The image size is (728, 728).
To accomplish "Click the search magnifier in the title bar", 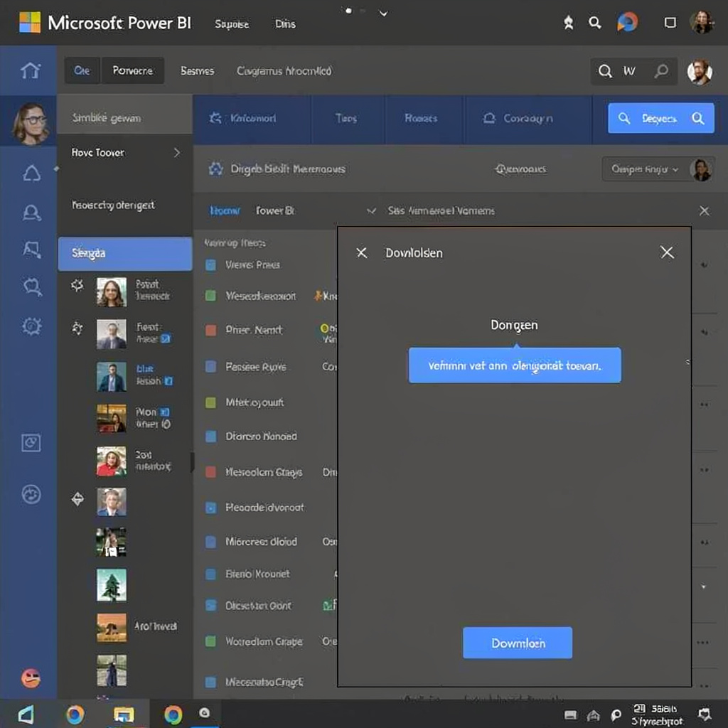I will point(595,23).
